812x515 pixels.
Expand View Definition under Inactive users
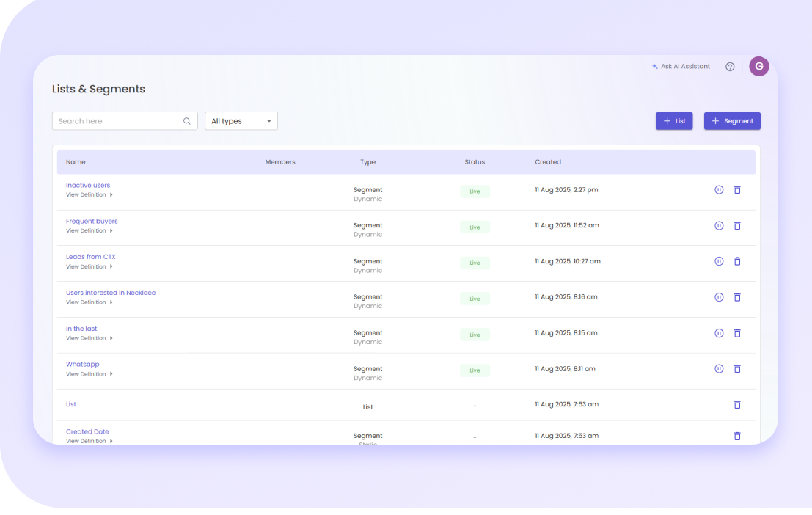coord(89,195)
